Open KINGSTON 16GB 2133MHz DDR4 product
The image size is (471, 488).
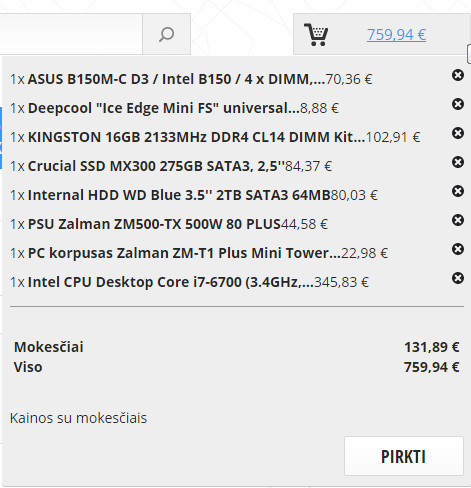[x=196, y=137]
